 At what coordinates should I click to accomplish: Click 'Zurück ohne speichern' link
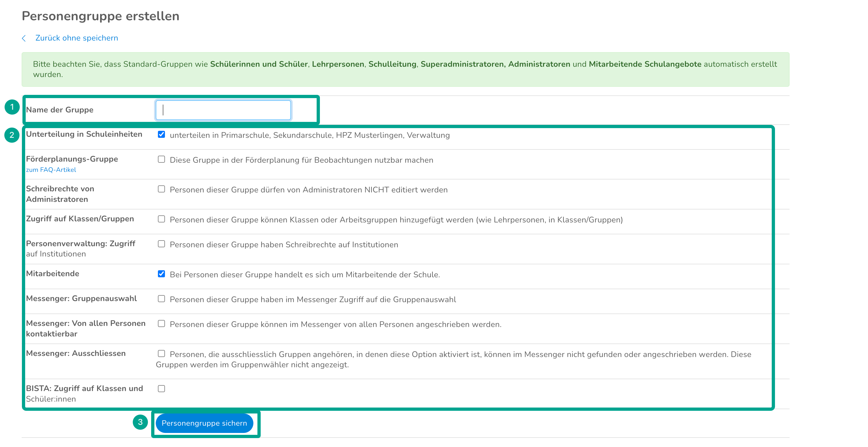click(77, 38)
